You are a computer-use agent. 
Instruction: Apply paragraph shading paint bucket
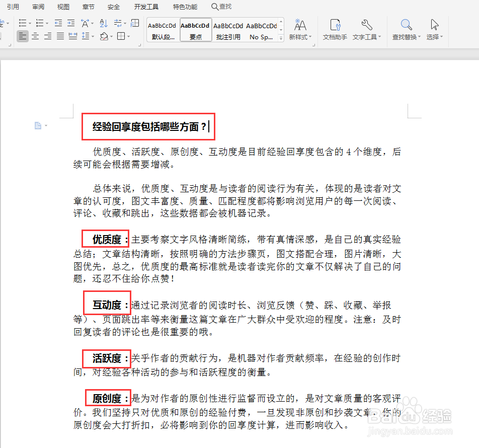[104, 36]
